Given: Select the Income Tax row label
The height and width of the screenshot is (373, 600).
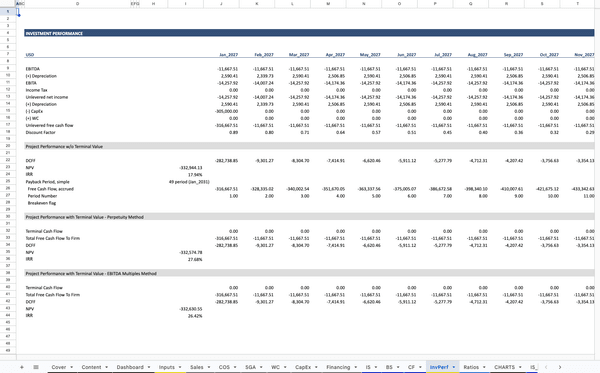Looking at the screenshot, I should coord(36,90).
